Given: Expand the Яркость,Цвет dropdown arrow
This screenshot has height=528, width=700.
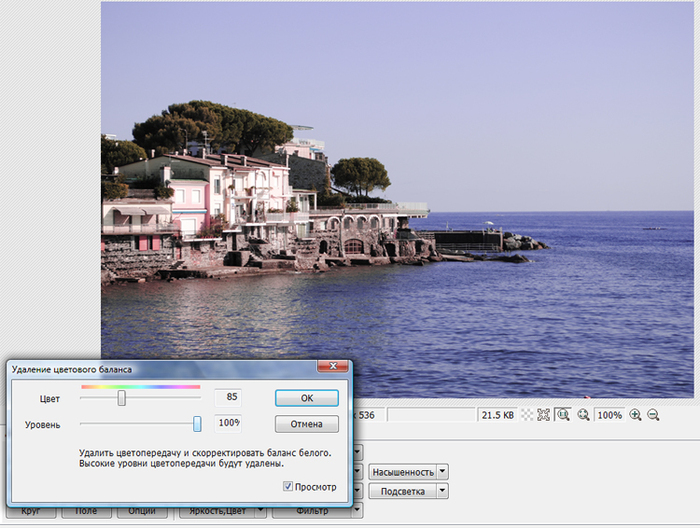Looking at the screenshot, I should 261,511.
